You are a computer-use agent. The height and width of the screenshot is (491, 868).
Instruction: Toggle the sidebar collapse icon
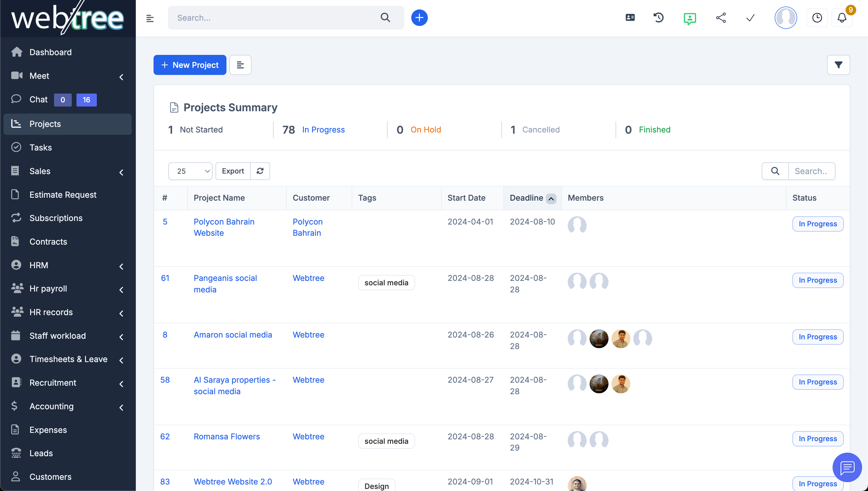click(150, 18)
